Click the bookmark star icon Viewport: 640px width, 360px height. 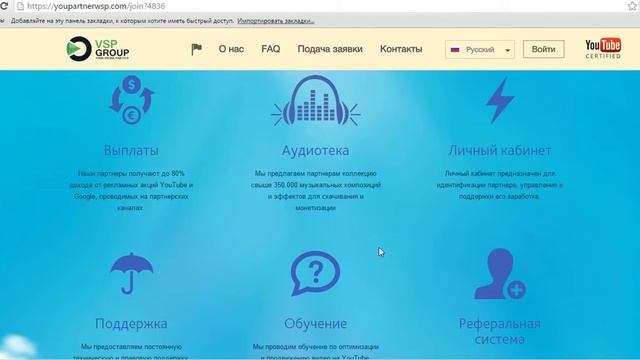coord(632,6)
